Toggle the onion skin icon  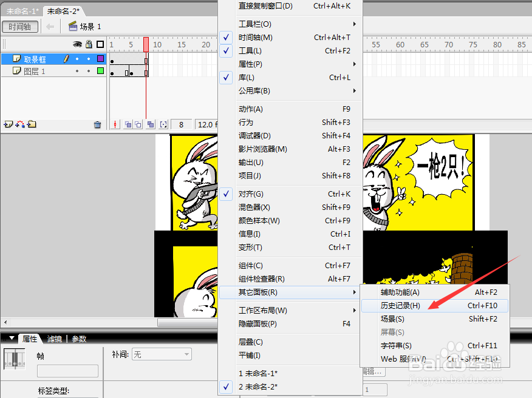click(x=128, y=125)
